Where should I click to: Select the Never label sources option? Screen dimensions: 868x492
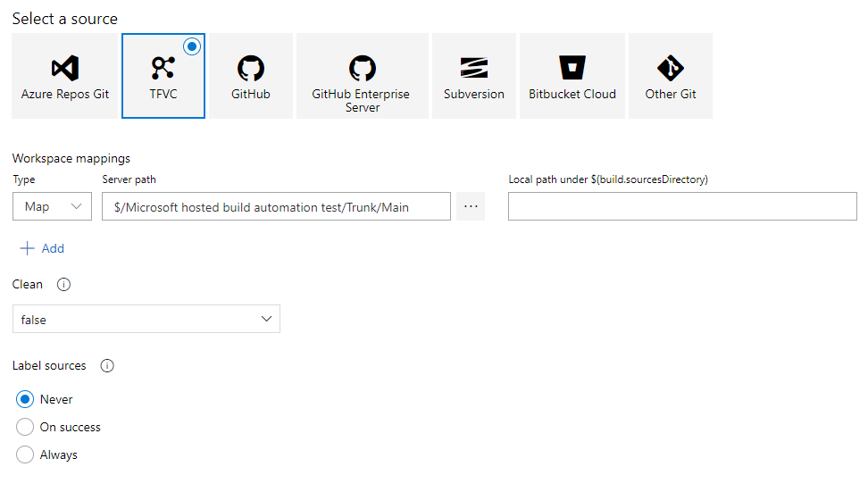25,399
